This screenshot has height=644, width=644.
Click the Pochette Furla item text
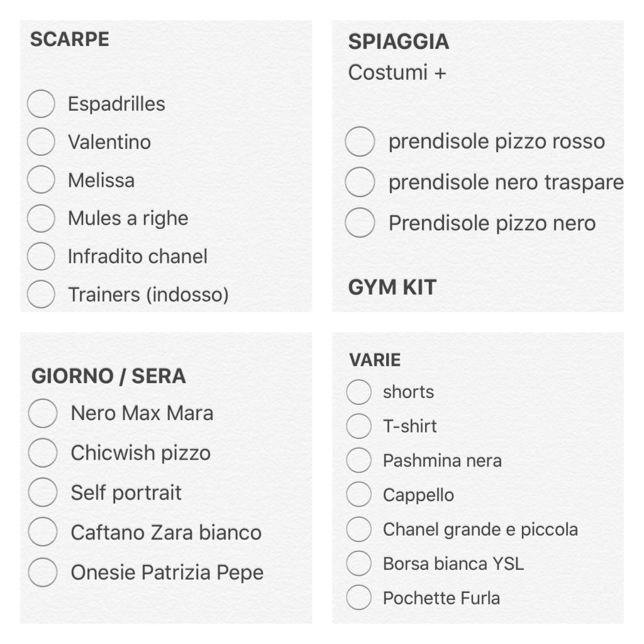click(441, 597)
